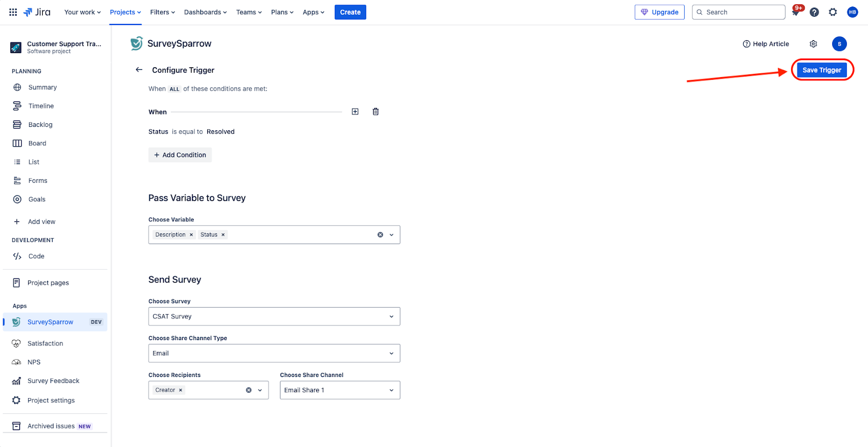
Task: Remove the Description variable tag
Action: pyautogui.click(x=191, y=235)
